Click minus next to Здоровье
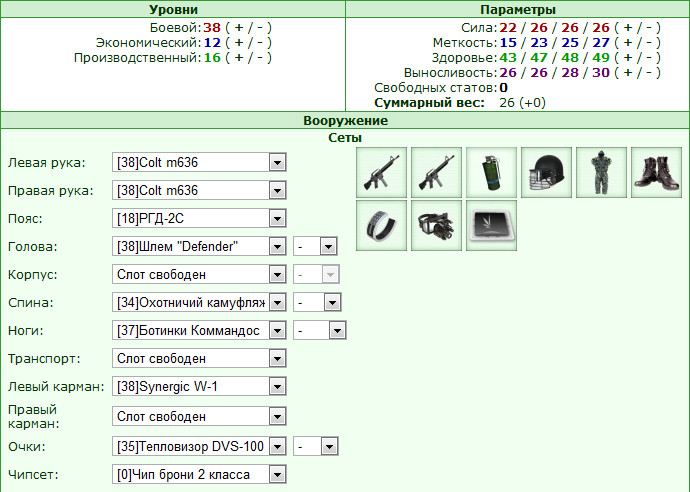 649,58
